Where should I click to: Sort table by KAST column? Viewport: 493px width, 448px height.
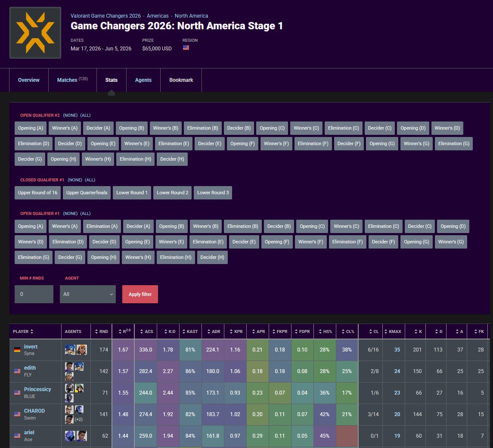point(191,332)
